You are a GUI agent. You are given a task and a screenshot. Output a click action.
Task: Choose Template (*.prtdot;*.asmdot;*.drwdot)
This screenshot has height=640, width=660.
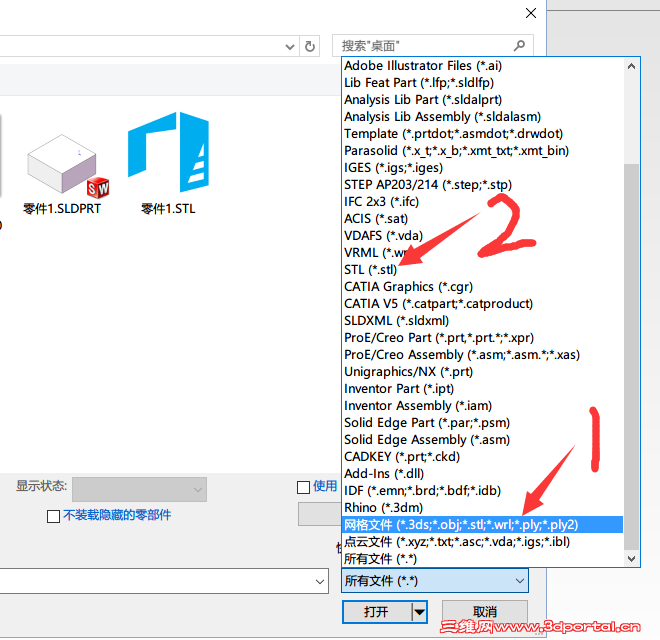click(482, 134)
